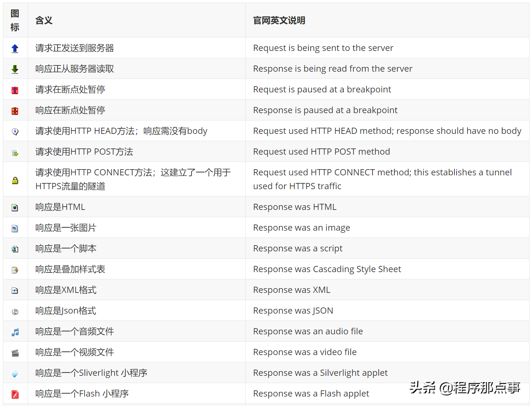Click the blue upload arrow icon

click(15, 48)
